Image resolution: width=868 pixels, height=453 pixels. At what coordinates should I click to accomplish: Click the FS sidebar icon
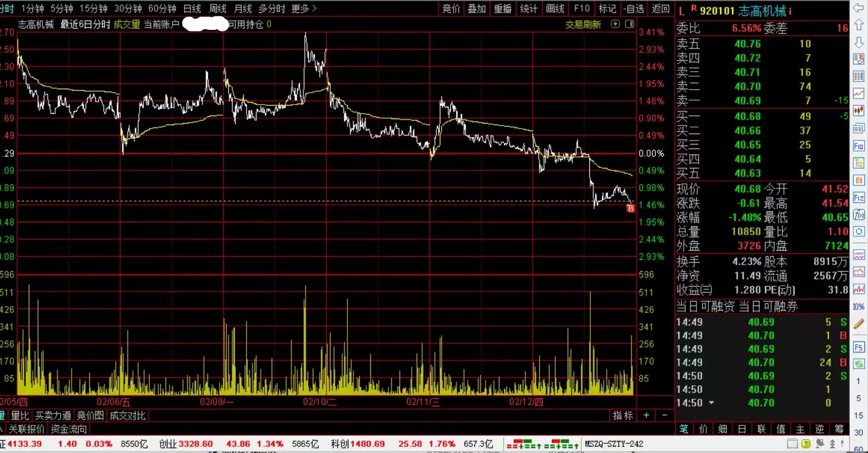[859, 347]
